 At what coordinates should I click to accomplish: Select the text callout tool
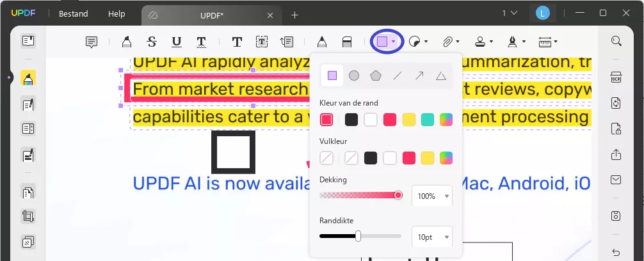[287, 42]
